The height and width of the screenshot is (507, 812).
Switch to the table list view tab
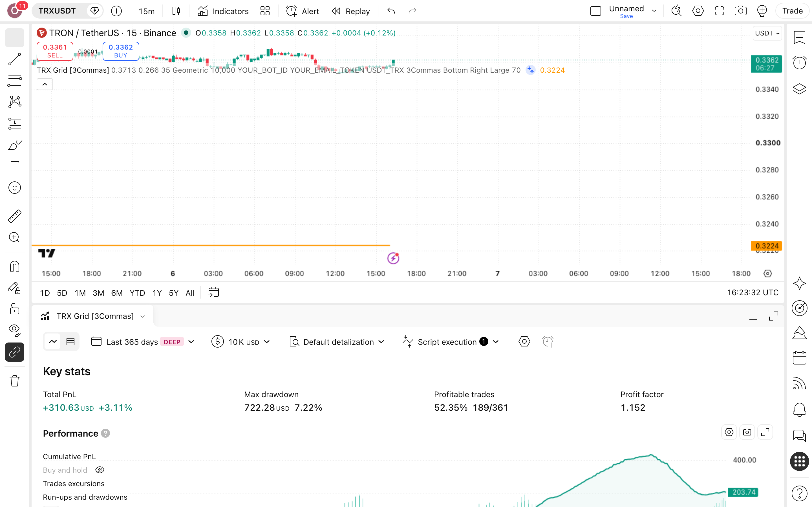[x=70, y=342]
